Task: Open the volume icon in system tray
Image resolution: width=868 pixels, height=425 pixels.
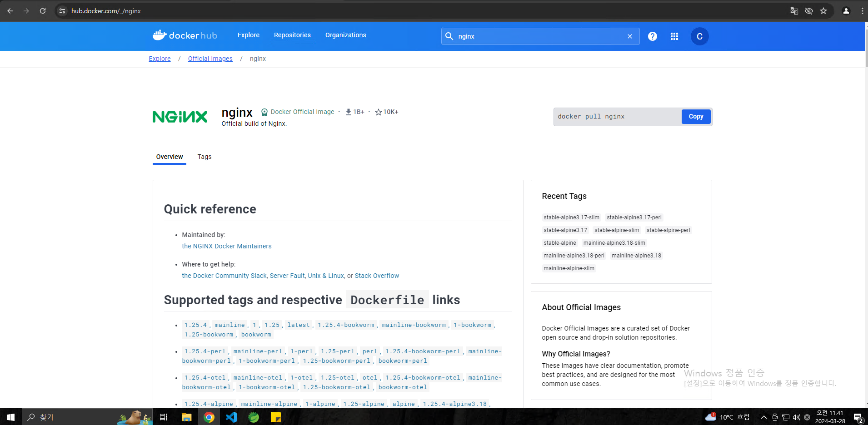Action: coord(797,417)
